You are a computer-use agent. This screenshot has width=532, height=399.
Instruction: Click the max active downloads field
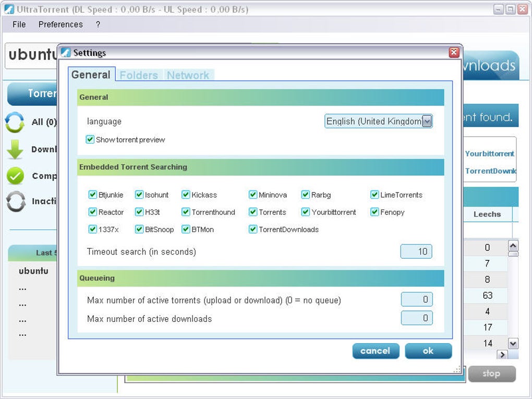point(417,318)
